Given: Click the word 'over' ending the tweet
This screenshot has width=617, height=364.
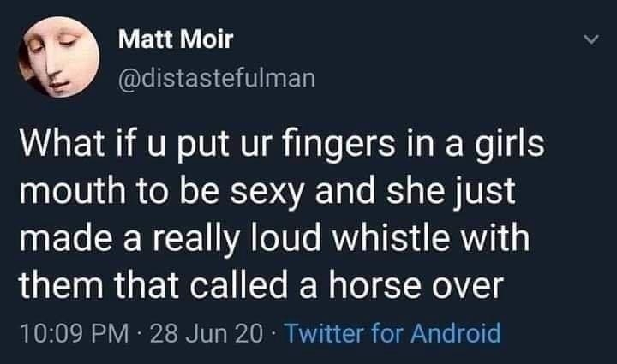Looking at the screenshot, I should tap(468, 288).
